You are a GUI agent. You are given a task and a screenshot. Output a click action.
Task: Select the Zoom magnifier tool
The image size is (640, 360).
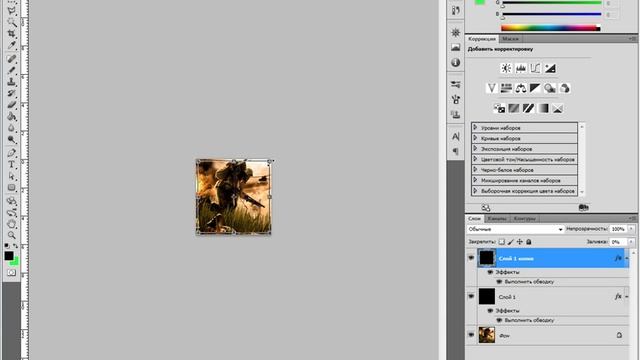[x=11, y=236]
